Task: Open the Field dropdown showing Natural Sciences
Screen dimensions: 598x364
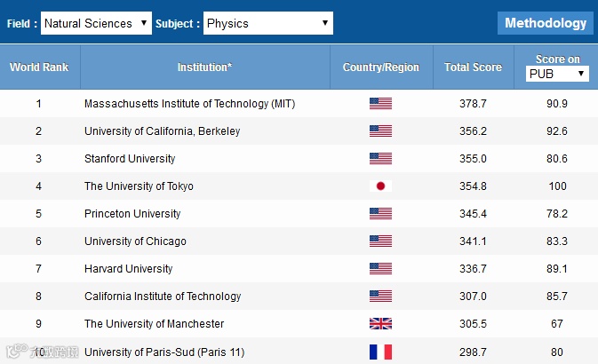Action: [96, 23]
